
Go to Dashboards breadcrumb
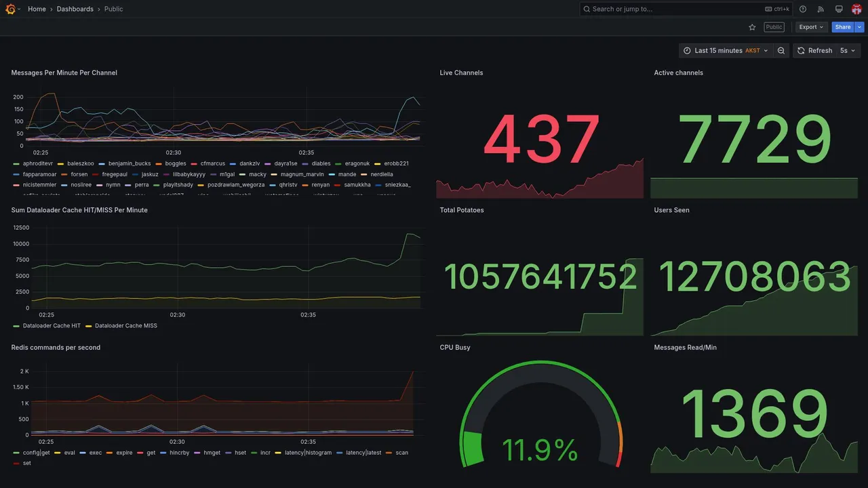(x=75, y=9)
